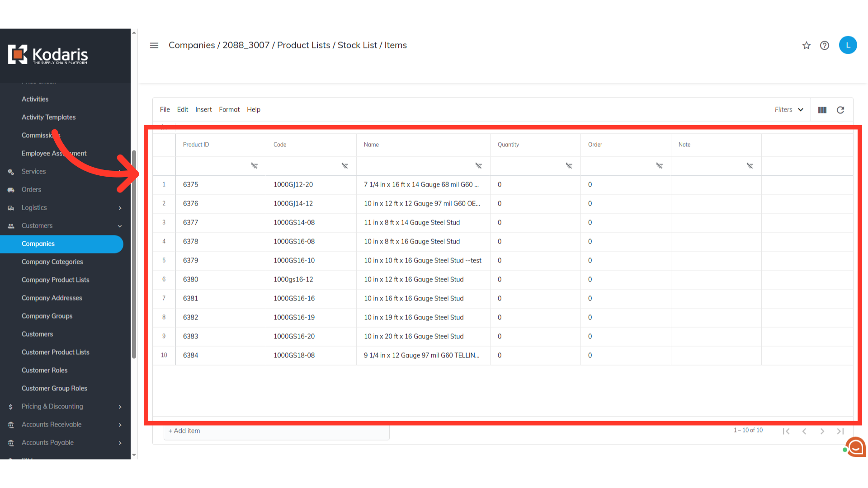Open the help question mark icon

click(824, 46)
